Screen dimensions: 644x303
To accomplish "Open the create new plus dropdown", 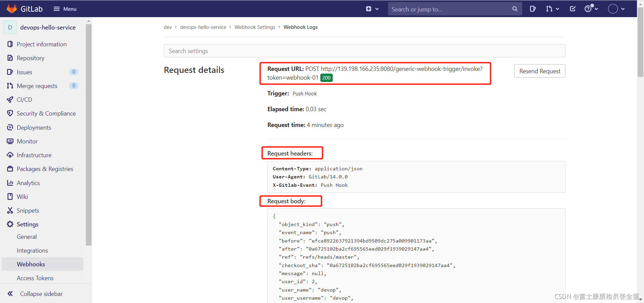I will tap(372, 9).
